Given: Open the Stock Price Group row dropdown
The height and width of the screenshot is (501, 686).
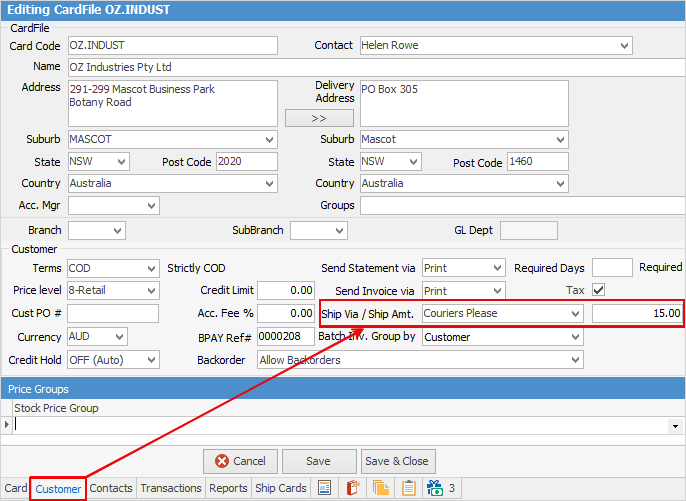Looking at the screenshot, I should click(675, 426).
